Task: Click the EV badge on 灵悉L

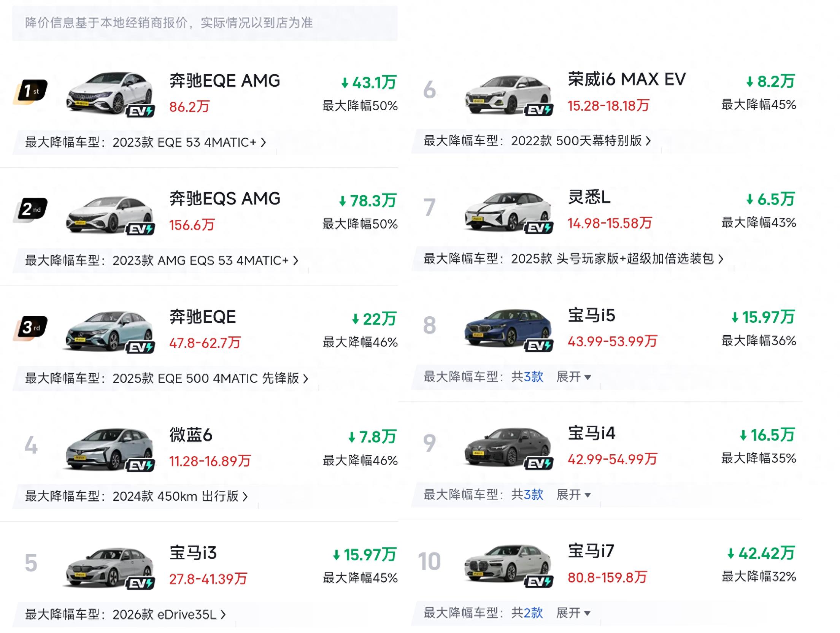Action: [x=539, y=228]
